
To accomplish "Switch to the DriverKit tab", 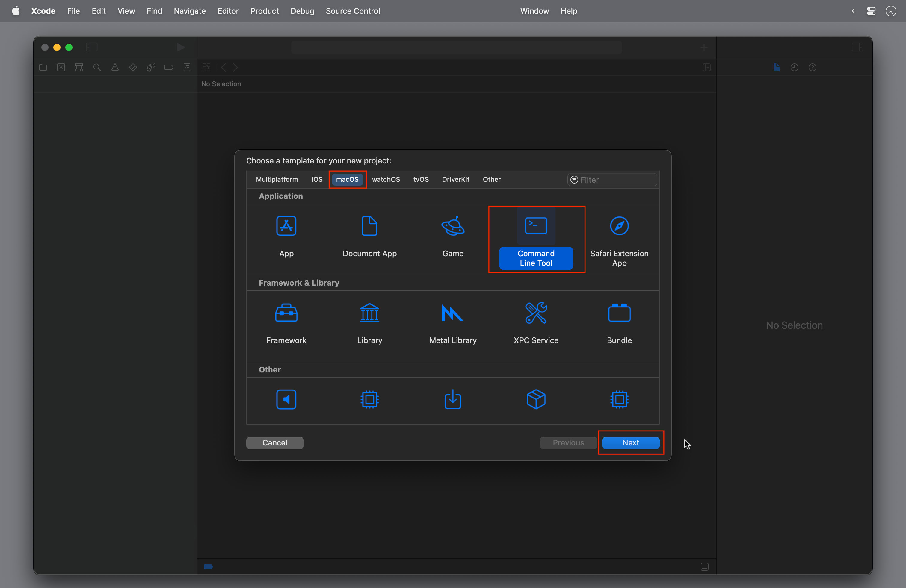I will click(456, 179).
